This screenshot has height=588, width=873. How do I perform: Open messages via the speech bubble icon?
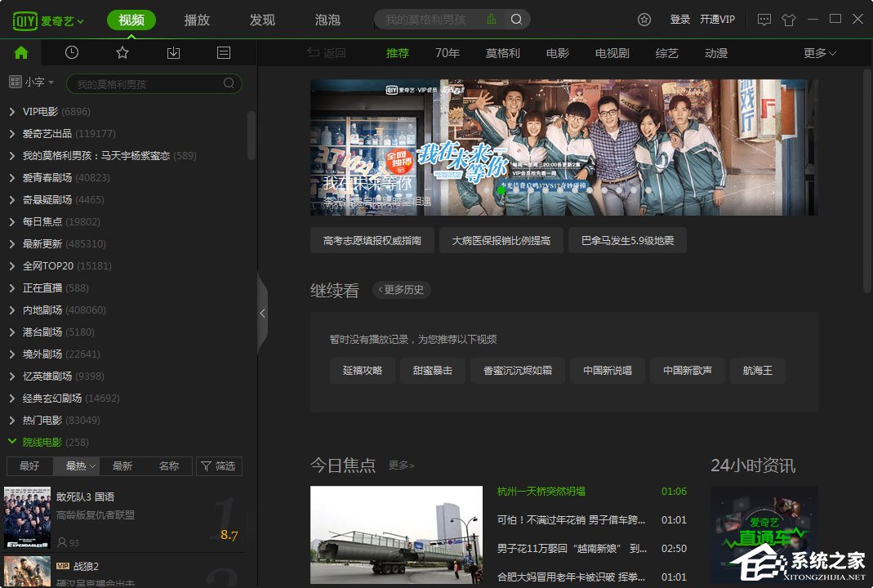click(x=764, y=19)
